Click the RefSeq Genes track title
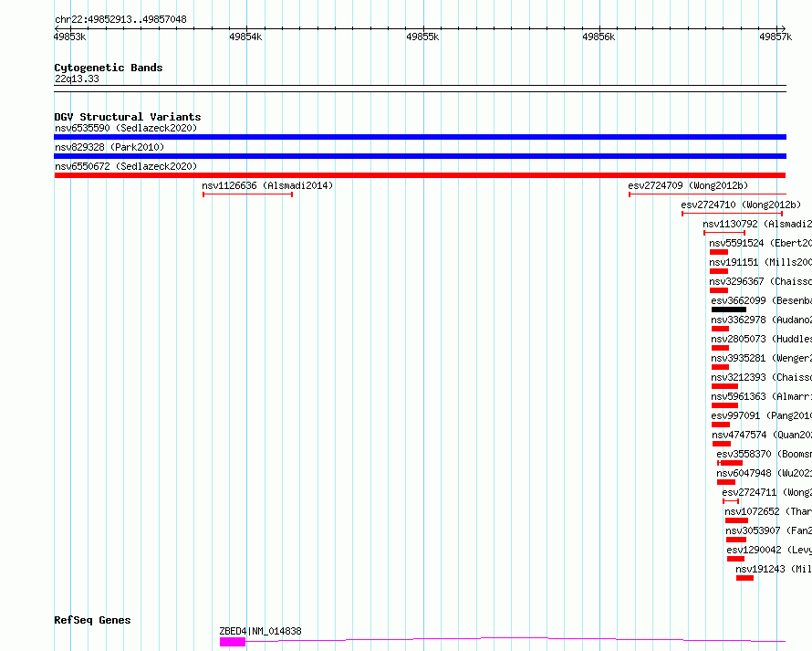This screenshot has height=651, width=812. (92, 621)
